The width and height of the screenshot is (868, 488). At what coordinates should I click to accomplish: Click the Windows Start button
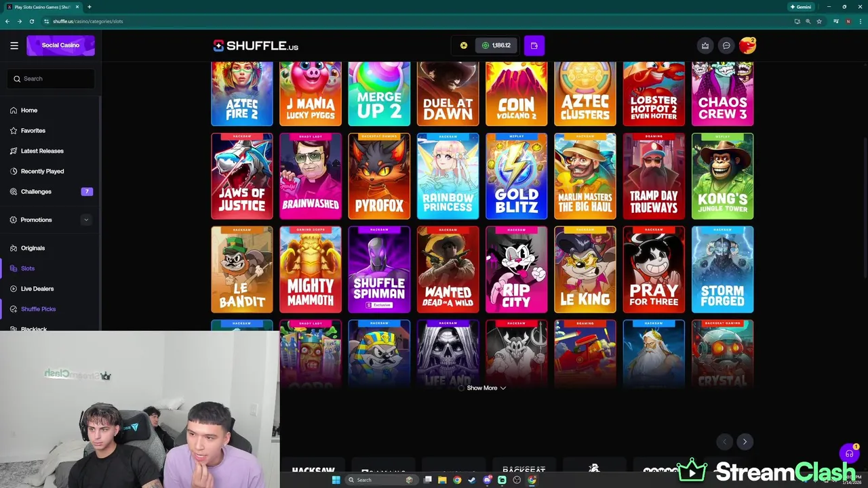pyautogui.click(x=336, y=480)
